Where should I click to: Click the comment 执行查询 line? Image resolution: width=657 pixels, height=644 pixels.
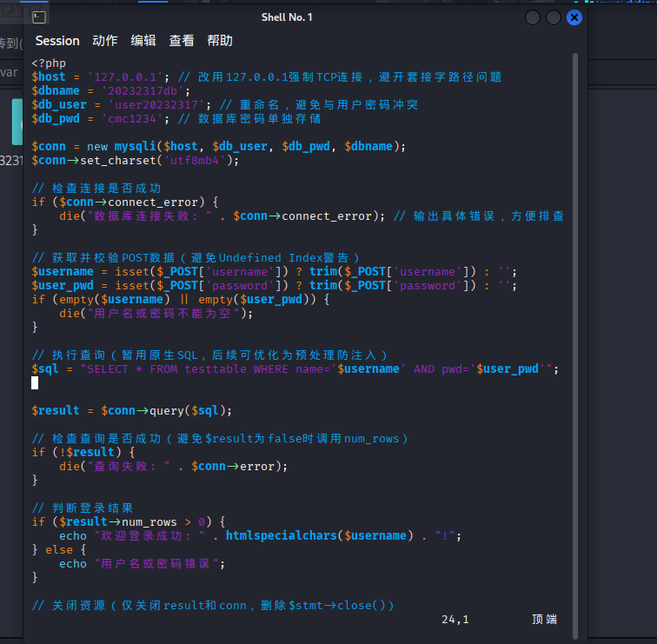tap(209, 355)
